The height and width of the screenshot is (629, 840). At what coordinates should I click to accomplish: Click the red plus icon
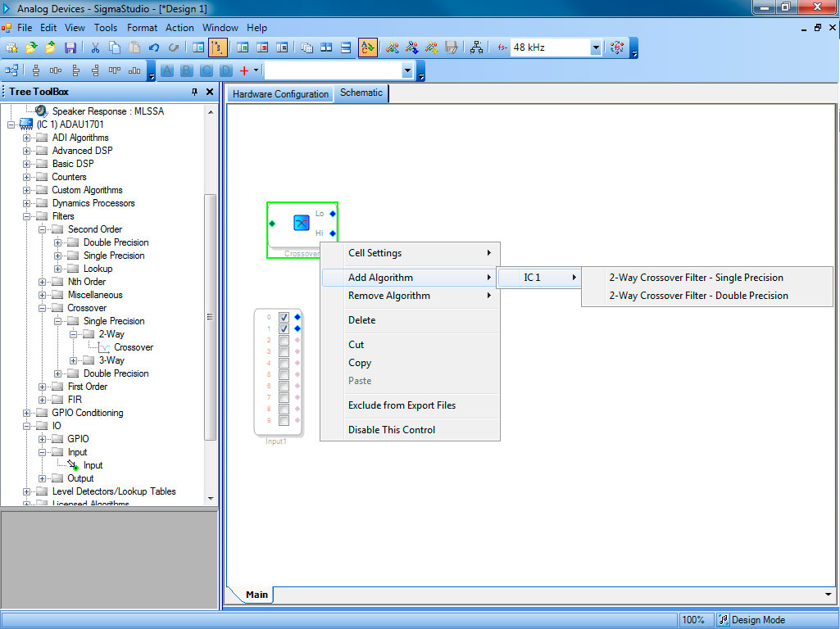pyautogui.click(x=243, y=71)
